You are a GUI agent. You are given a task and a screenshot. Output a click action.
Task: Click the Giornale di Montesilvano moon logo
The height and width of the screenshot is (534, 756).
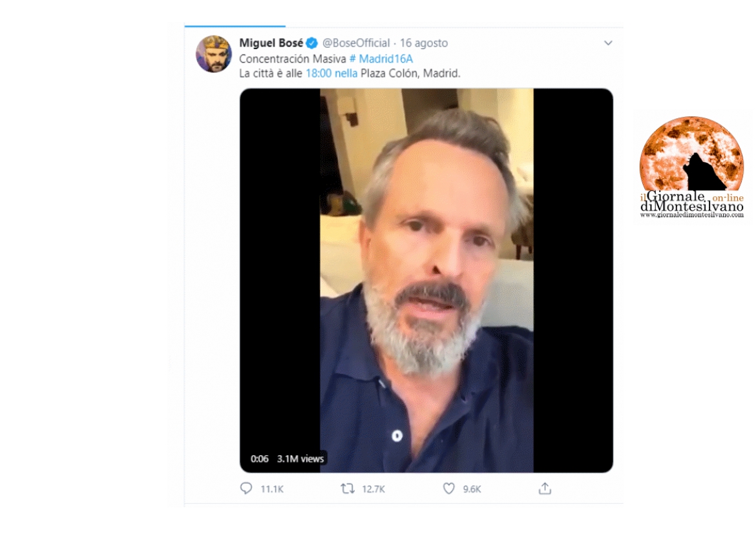click(691, 154)
